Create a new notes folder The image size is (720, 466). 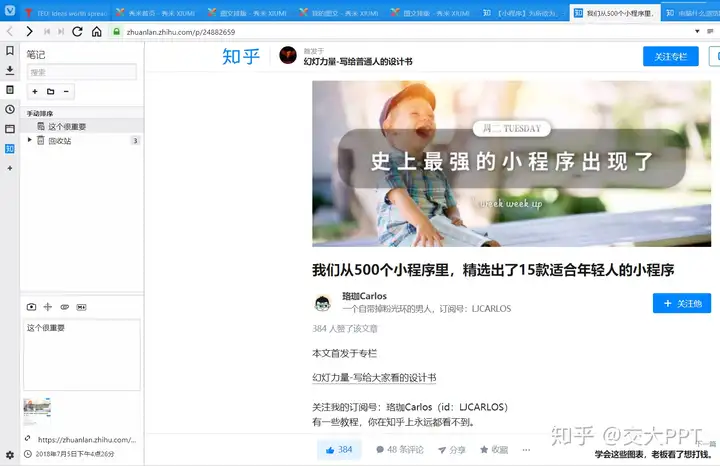[51, 91]
